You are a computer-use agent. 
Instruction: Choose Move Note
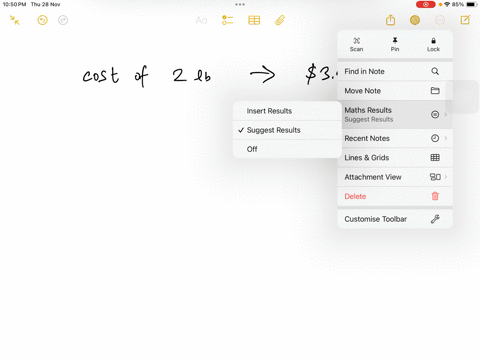point(395,91)
